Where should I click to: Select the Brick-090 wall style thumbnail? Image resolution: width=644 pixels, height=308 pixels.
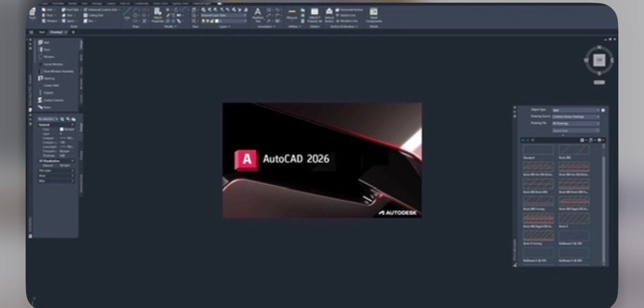click(574, 149)
